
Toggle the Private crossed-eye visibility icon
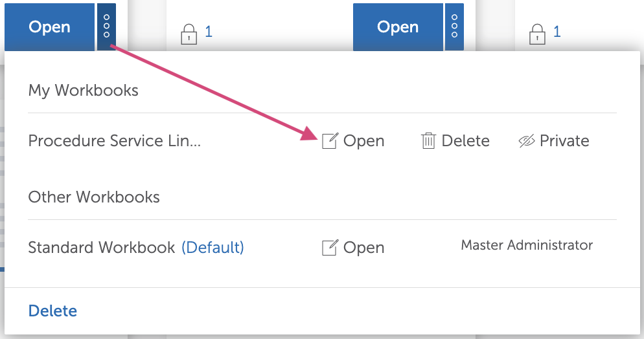pos(527,141)
